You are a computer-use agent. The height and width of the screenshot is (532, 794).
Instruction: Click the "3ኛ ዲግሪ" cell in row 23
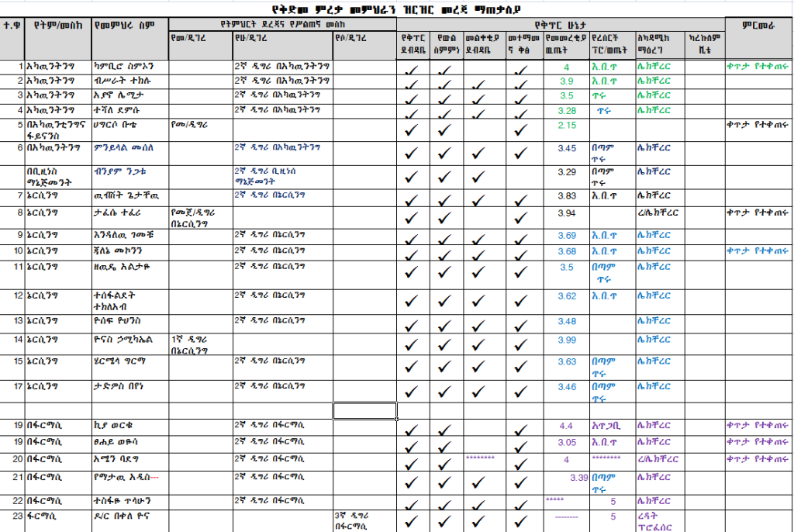tap(364, 520)
